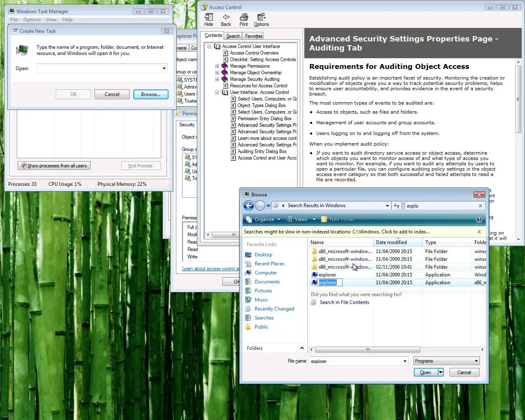Click Show processes from all users
This screenshot has width=525, height=420.
tap(54, 166)
